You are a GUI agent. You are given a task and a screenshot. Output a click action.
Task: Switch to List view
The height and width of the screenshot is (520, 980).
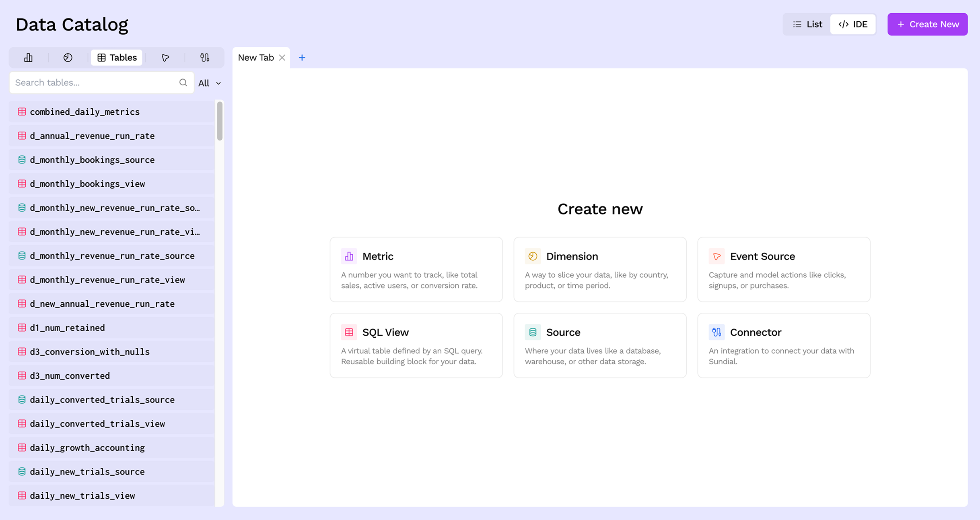(807, 24)
